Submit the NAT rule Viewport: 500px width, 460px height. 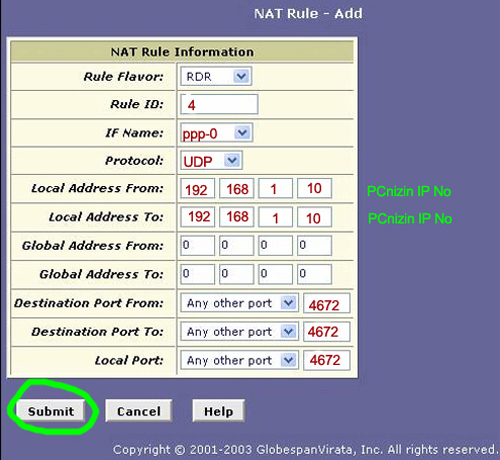[51, 411]
